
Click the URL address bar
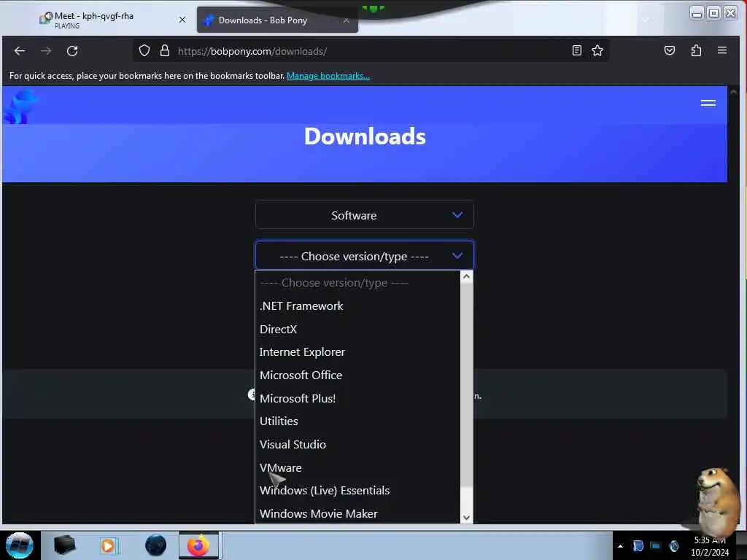[370, 51]
